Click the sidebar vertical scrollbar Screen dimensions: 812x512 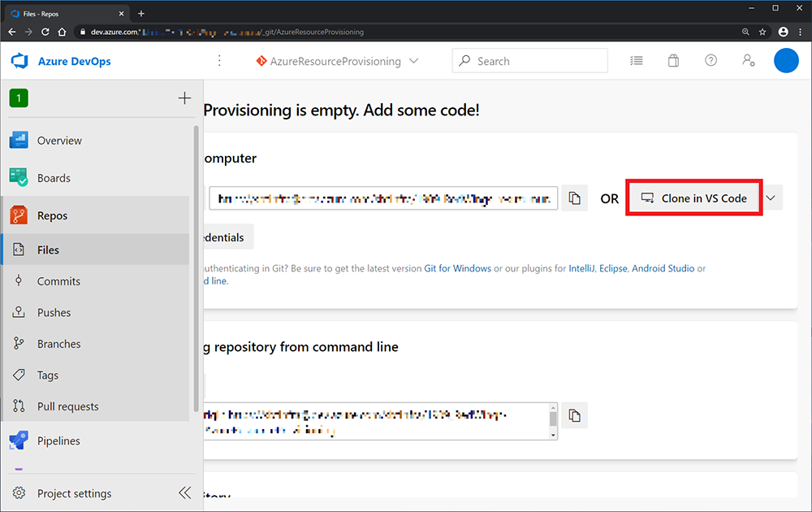[197, 270]
